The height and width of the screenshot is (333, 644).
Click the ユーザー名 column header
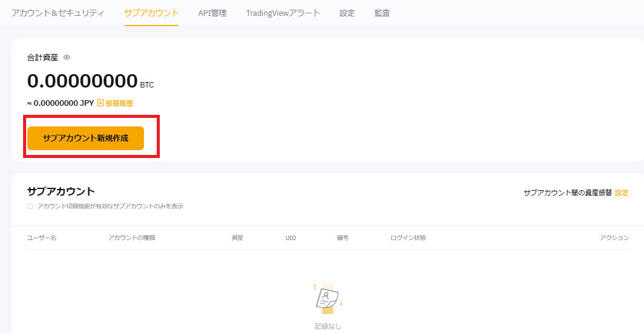click(x=42, y=238)
